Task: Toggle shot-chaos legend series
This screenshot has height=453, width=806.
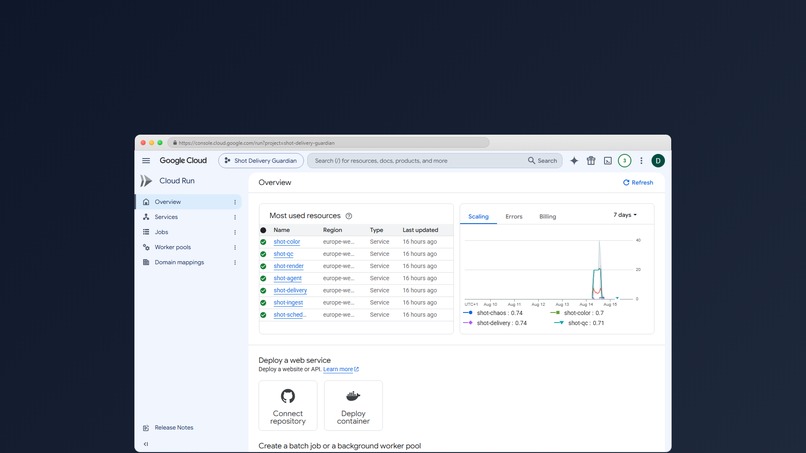Action: pyautogui.click(x=493, y=313)
